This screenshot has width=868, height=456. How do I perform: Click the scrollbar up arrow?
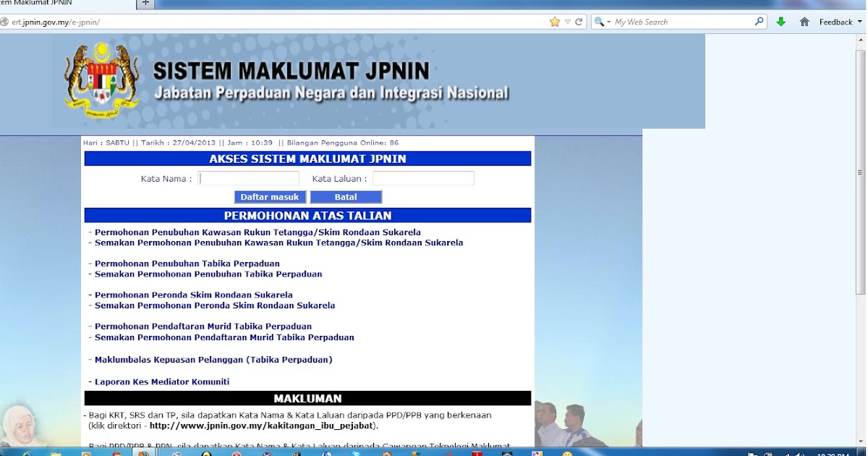[x=860, y=38]
